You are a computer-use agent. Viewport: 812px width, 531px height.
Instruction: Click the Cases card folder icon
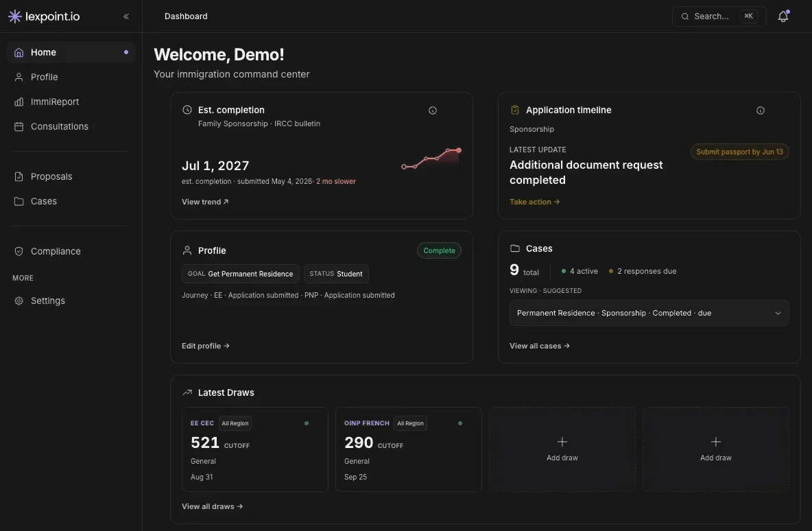pos(515,248)
